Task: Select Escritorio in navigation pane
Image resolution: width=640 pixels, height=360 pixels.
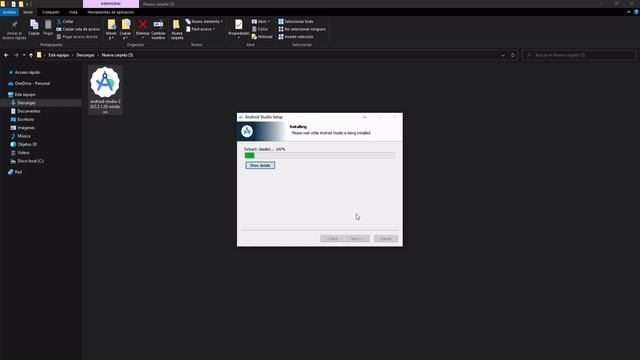Action: (x=25, y=120)
